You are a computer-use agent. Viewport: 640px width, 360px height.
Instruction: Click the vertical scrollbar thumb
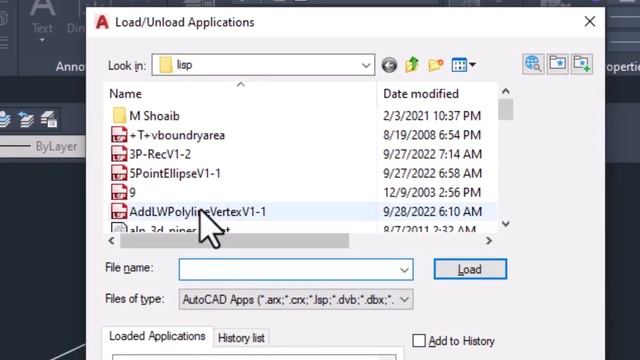(506, 110)
